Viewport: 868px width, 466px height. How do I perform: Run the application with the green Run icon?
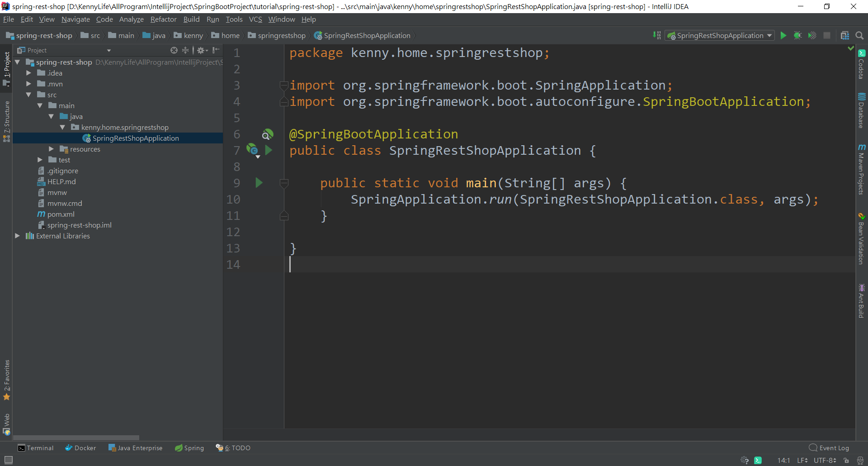pyautogui.click(x=783, y=35)
